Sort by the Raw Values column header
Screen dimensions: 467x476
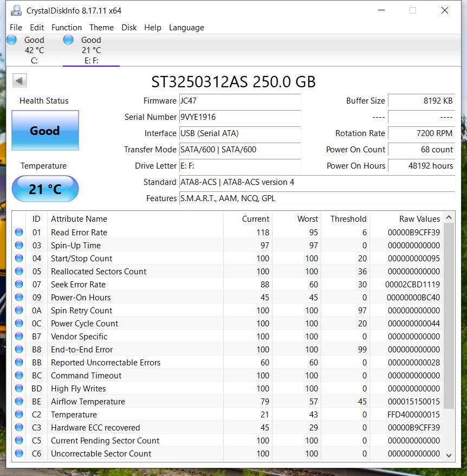pyautogui.click(x=419, y=219)
